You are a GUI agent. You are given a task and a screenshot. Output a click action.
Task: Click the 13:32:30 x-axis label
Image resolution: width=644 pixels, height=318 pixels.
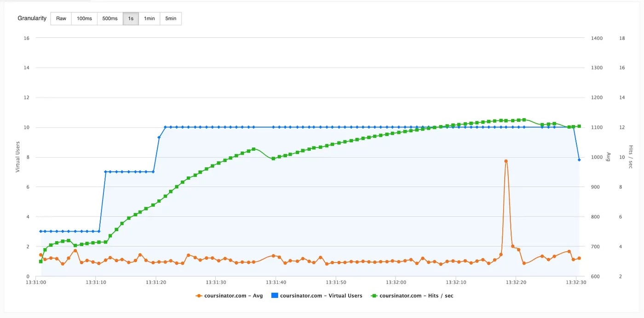click(575, 282)
